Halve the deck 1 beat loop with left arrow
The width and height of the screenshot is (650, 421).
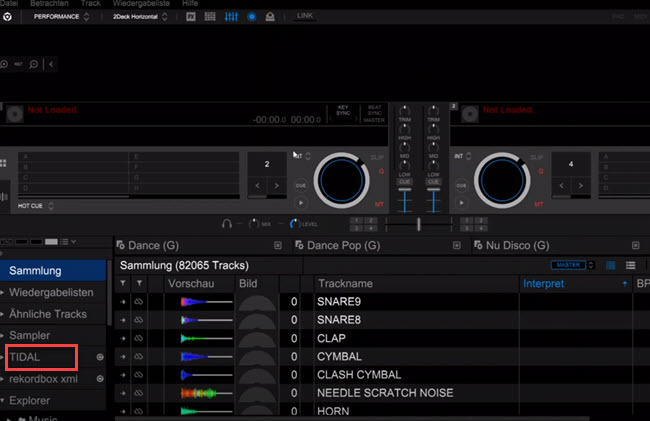coord(257,186)
